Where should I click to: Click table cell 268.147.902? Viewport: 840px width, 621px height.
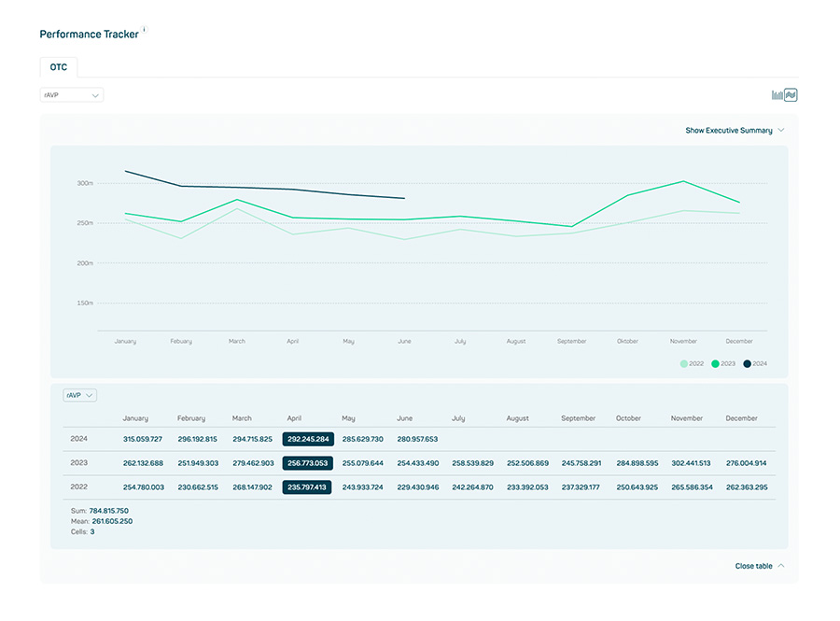[x=252, y=487]
